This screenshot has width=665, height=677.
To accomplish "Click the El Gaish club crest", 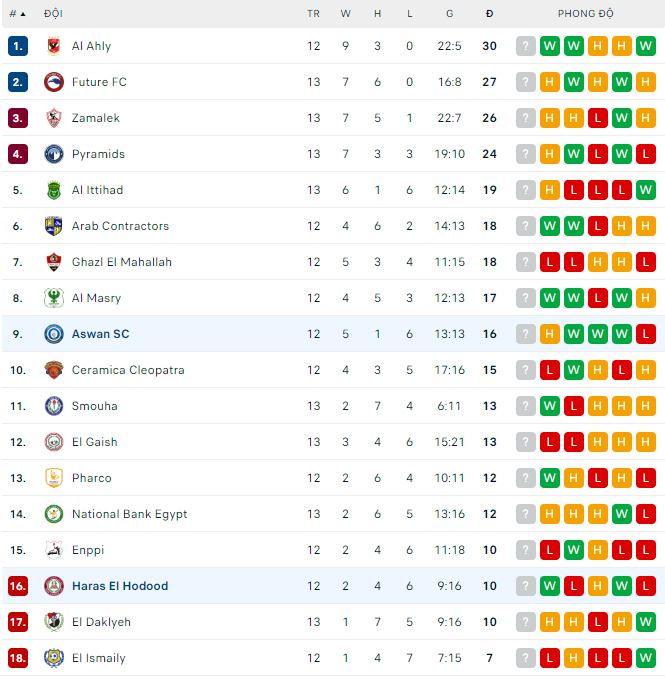I will pyautogui.click(x=53, y=442).
